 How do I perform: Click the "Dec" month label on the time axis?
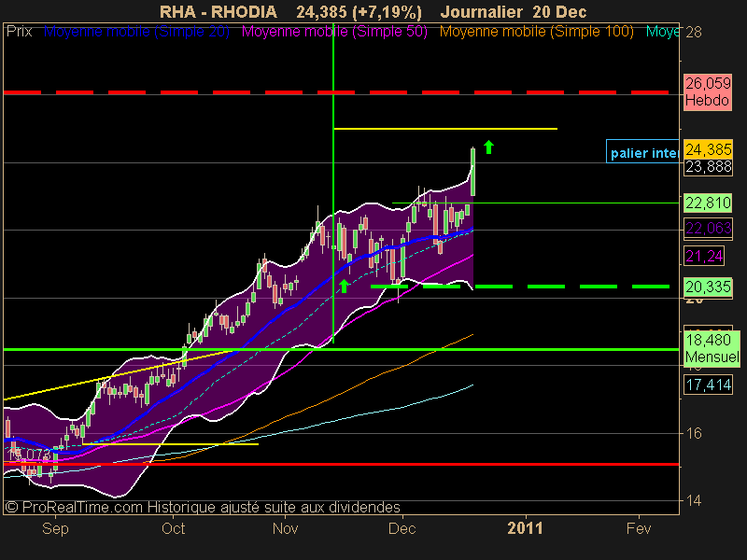click(x=402, y=528)
